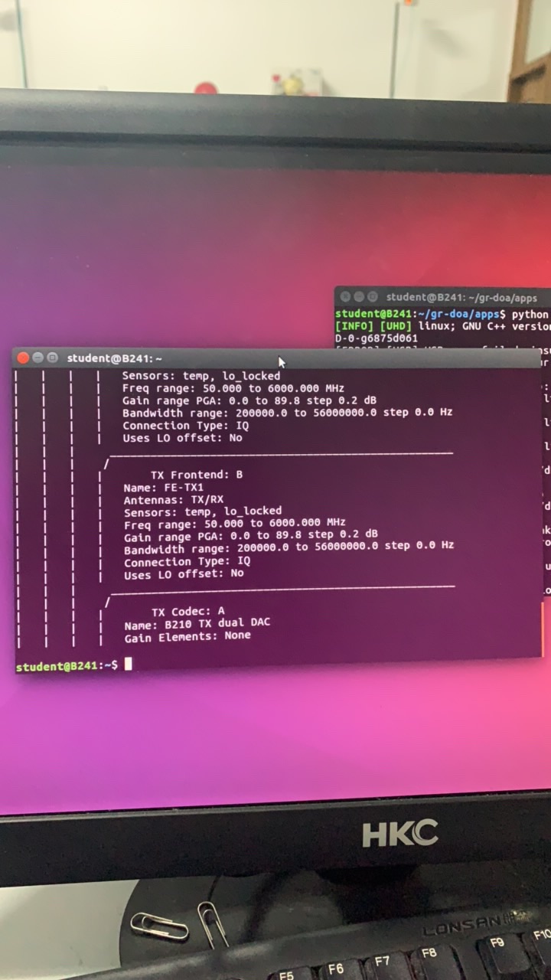551x980 pixels.
Task: Click the '[INFO] [UHD] linux; GNU C++' line
Action: 442,326
